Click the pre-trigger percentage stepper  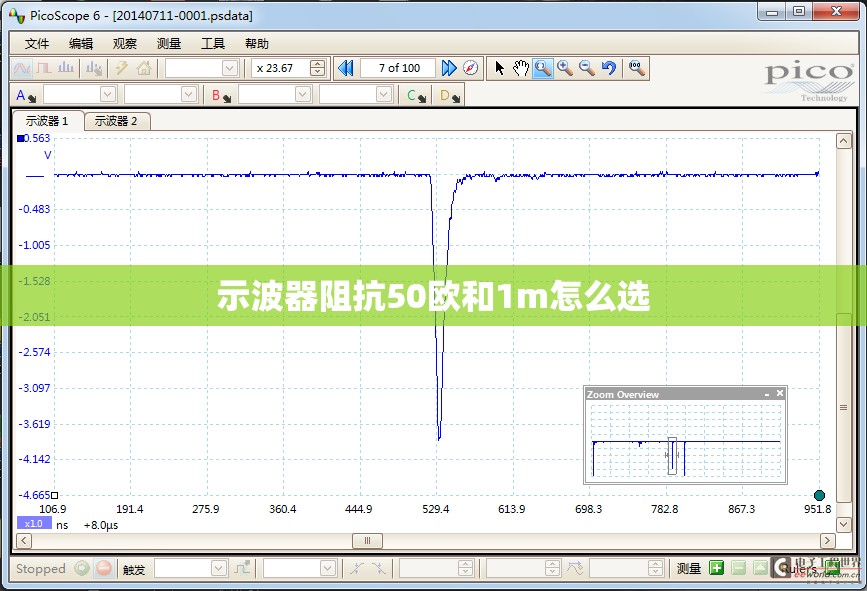click(552, 568)
